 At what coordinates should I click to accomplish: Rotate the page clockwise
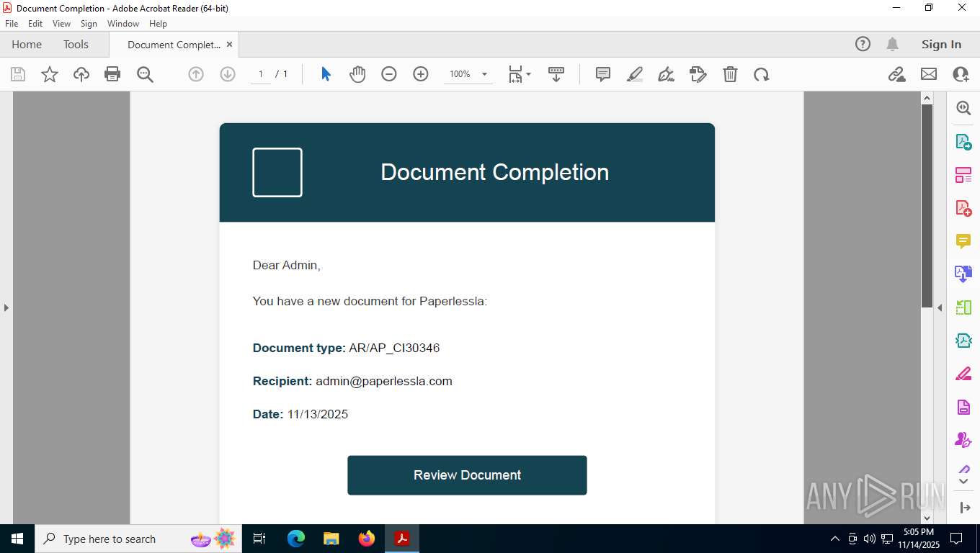[x=762, y=74]
